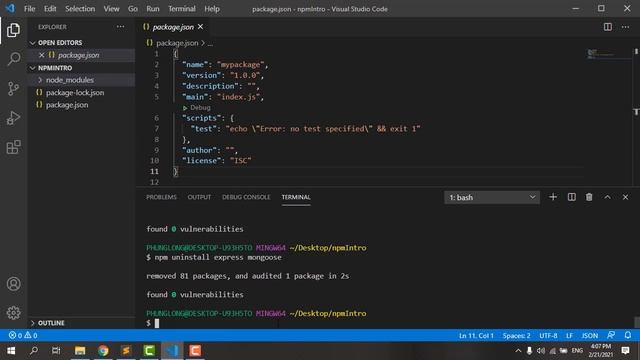The image size is (640, 360).
Task: Open Windows Action Center notifications
Action: pyautogui.click(x=625, y=351)
